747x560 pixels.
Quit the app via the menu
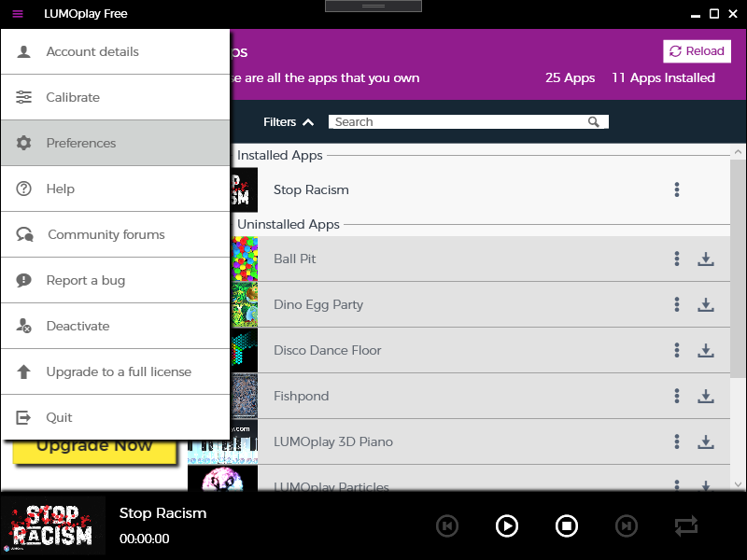point(115,417)
